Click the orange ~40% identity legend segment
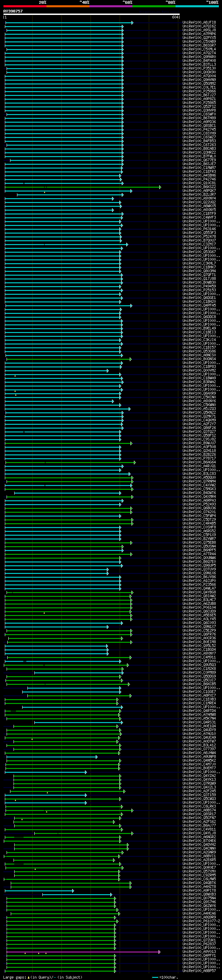Screen dimensions: 222x980 [68, 6]
